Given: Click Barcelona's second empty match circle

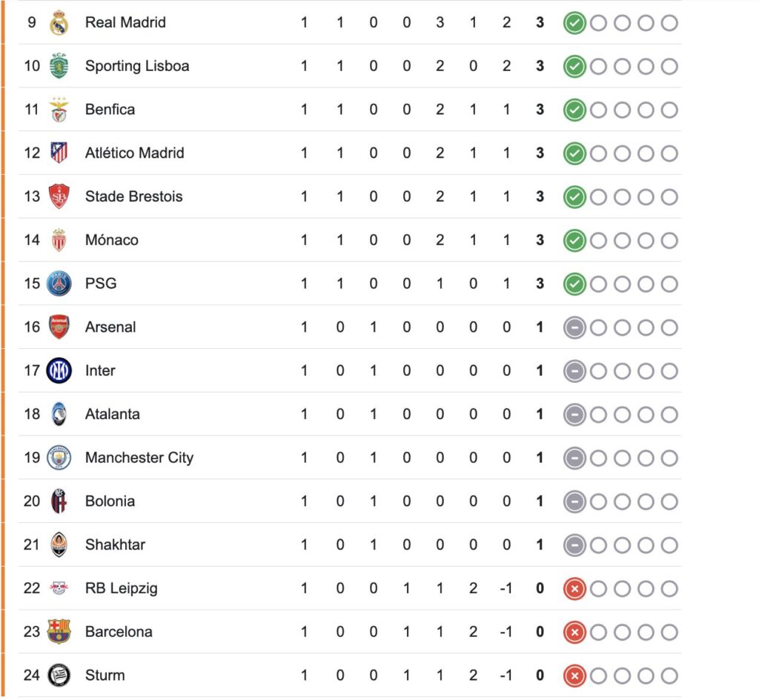Looking at the screenshot, I should [x=622, y=633].
